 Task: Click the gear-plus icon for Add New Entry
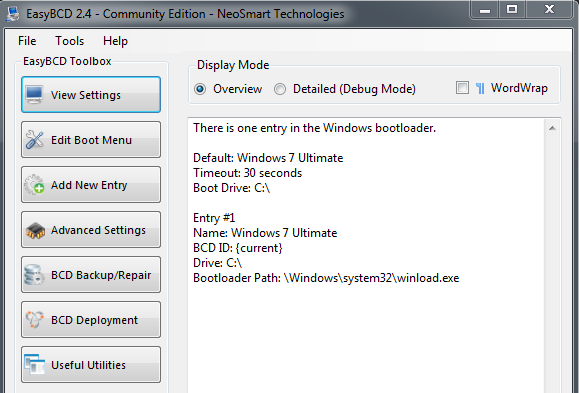(x=34, y=184)
